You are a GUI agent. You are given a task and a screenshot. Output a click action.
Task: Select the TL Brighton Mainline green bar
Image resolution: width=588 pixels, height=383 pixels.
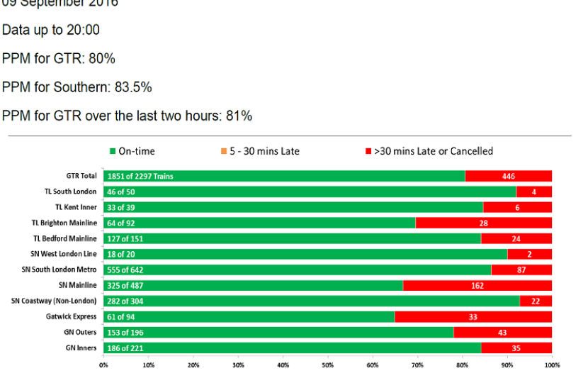click(x=259, y=223)
